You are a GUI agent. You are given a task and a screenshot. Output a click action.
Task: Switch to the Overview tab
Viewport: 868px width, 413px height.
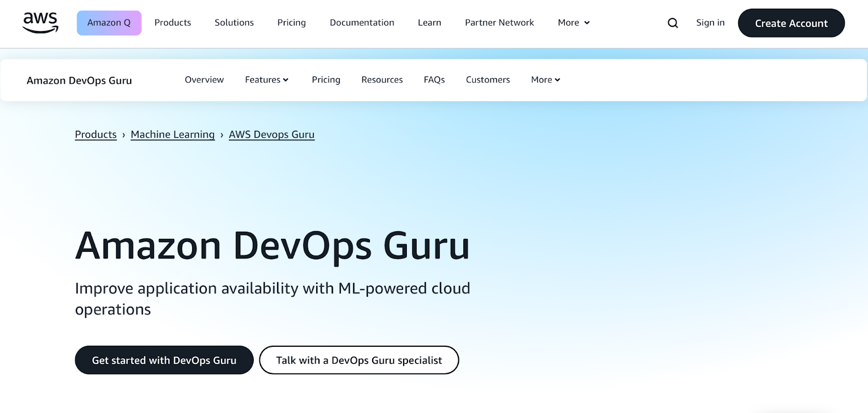pyautogui.click(x=204, y=80)
